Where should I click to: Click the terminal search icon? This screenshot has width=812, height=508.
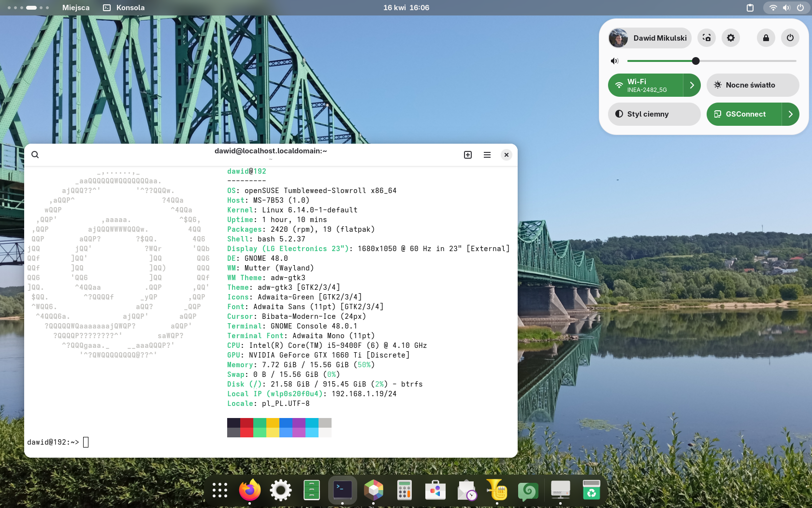click(x=35, y=155)
